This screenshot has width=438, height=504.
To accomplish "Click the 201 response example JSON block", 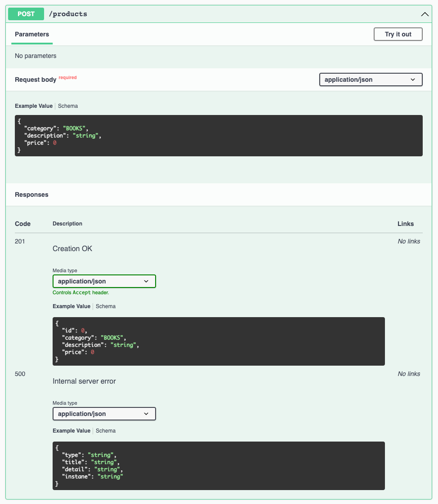I will (x=219, y=341).
